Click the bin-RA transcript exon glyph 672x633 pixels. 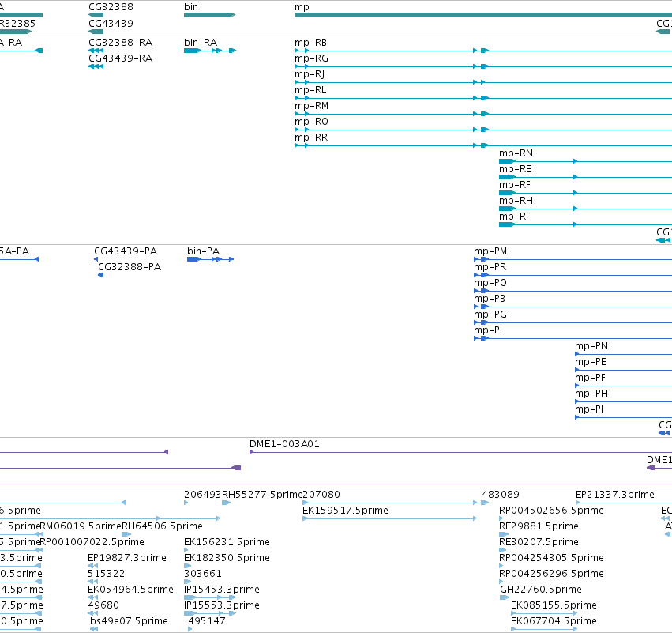(x=210, y=51)
